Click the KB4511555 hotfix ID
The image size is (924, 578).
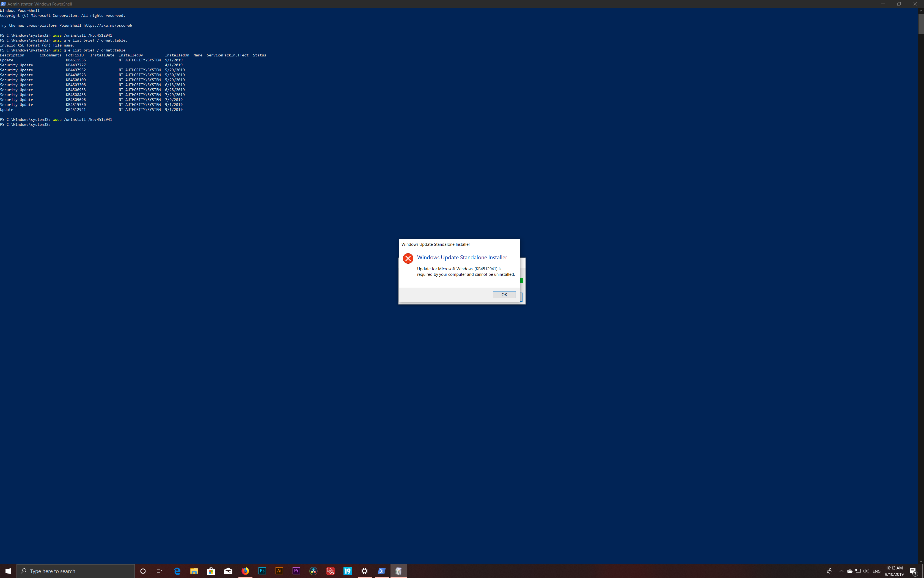76,60
